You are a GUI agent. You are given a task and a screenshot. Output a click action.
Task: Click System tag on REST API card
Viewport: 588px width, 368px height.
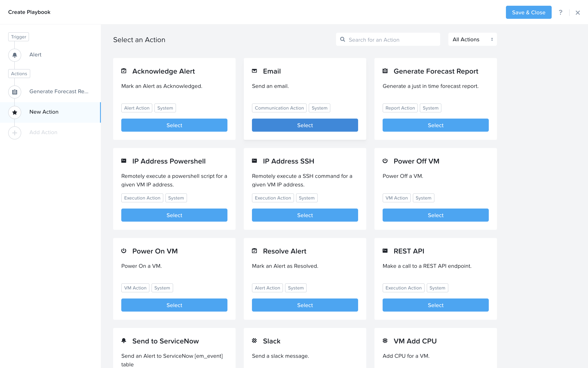pos(437,288)
